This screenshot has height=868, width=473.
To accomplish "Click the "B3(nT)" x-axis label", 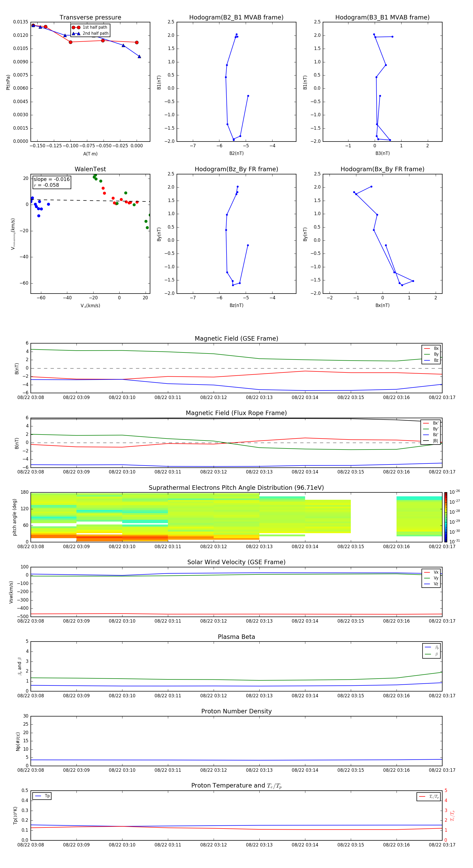I will click(382, 153).
